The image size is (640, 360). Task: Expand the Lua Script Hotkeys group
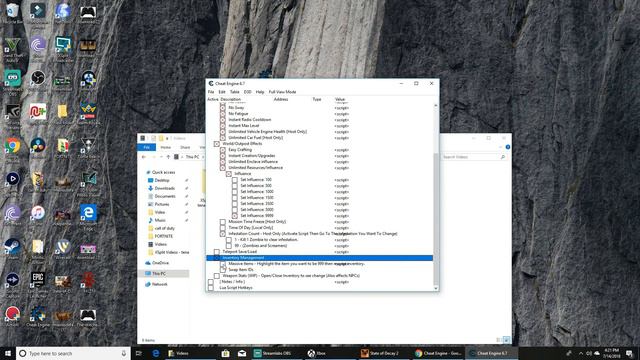pos(211,288)
